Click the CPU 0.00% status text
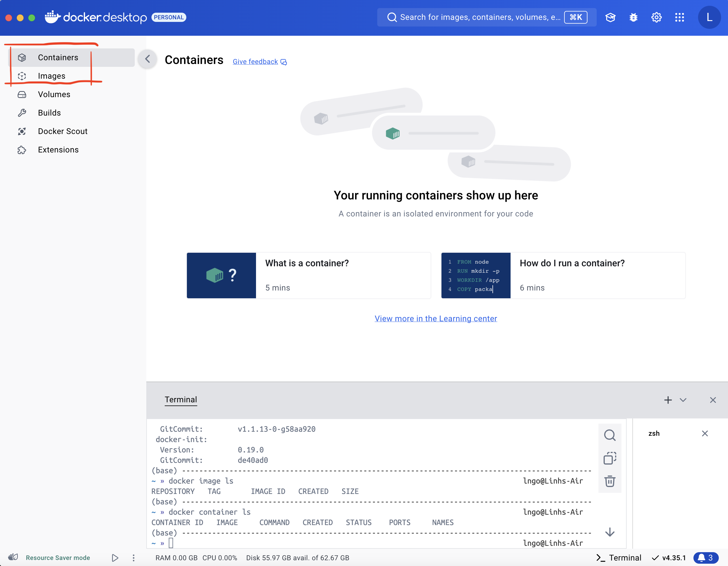Viewport: 728px width, 566px height. (220, 558)
